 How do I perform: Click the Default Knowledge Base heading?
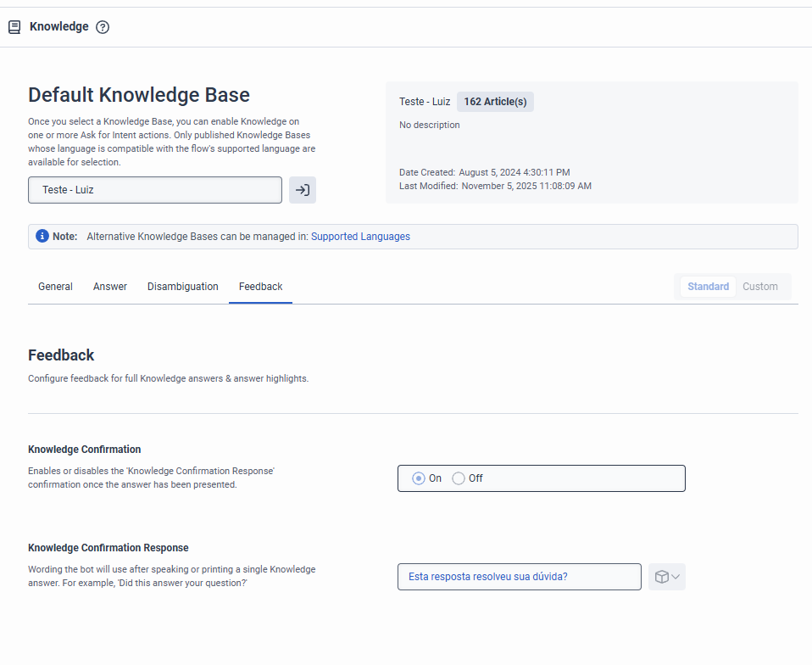[x=139, y=94]
